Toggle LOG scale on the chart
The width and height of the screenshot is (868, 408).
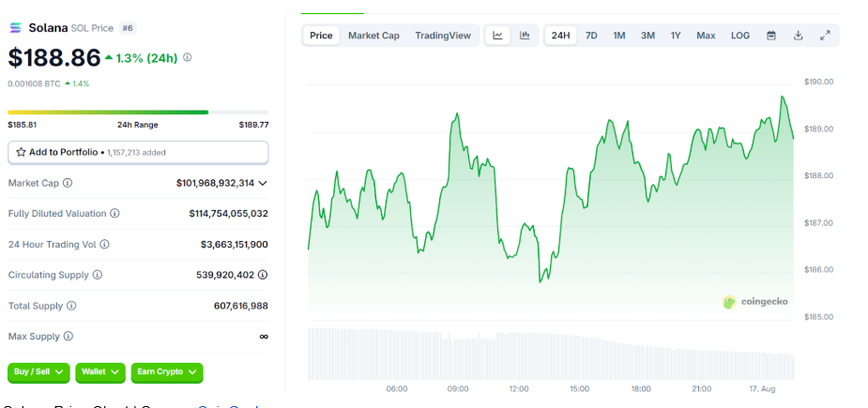pyautogui.click(x=740, y=36)
